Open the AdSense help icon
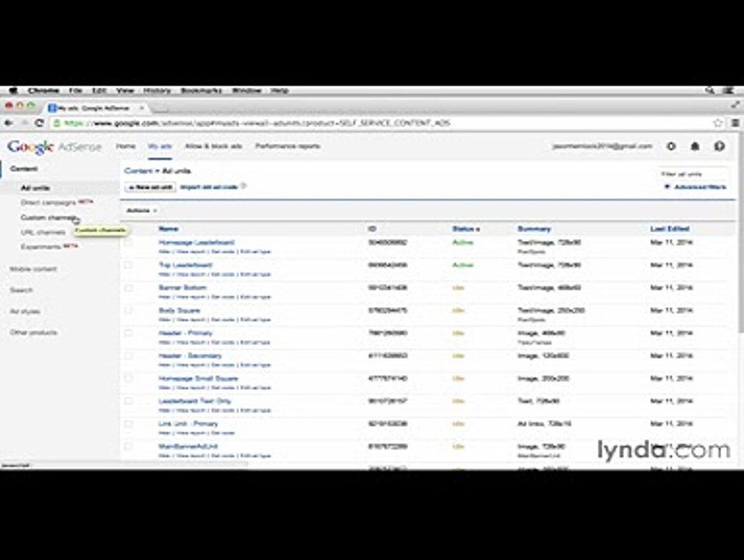Screen dimensions: 744x560 [x=719, y=146]
